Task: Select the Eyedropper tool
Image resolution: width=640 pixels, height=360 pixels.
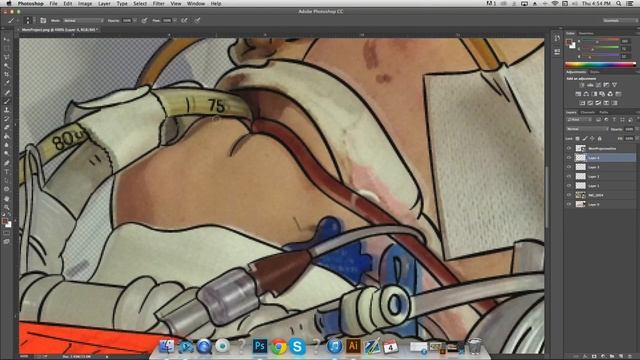Action: click(x=7, y=83)
